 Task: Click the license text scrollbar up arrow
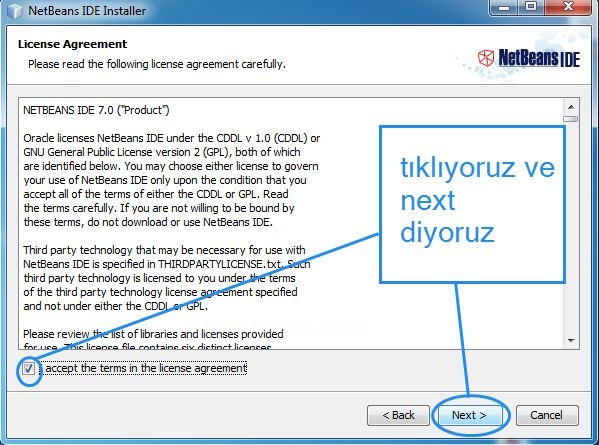pos(571,107)
